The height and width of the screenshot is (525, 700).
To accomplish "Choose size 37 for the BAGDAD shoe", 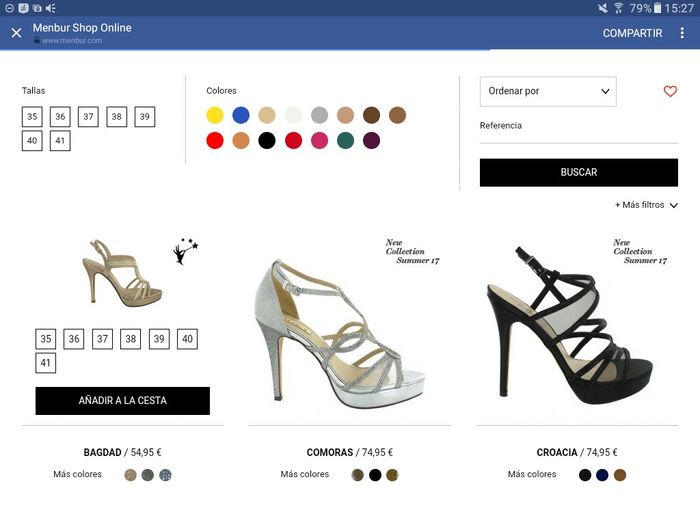I will tap(102, 339).
